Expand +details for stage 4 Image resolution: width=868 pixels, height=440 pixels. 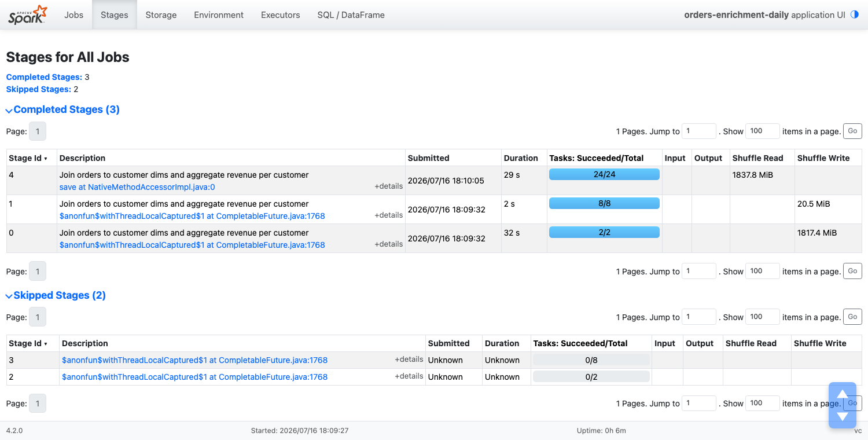pos(388,186)
